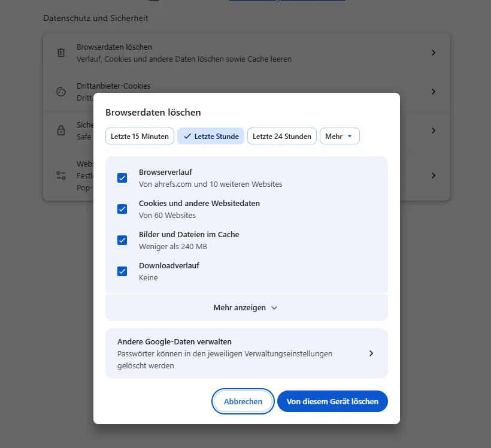Viewport: 491px width, 448px height.
Task: Toggle the Downloadverlauf checkbox
Action: tap(122, 271)
